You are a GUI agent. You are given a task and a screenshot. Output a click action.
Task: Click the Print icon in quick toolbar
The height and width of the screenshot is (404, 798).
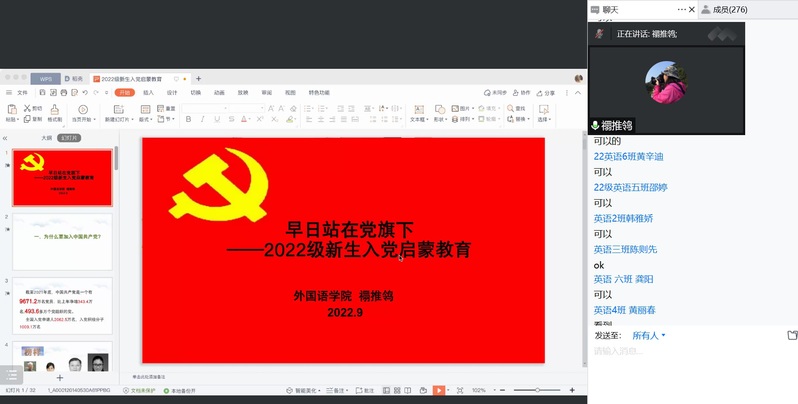pos(64,93)
